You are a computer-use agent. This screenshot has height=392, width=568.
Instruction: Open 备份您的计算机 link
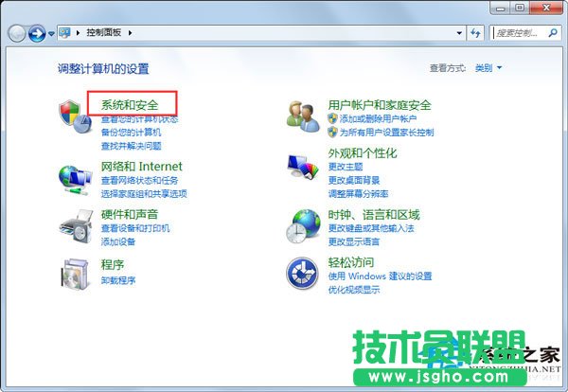pyautogui.click(x=132, y=133)
